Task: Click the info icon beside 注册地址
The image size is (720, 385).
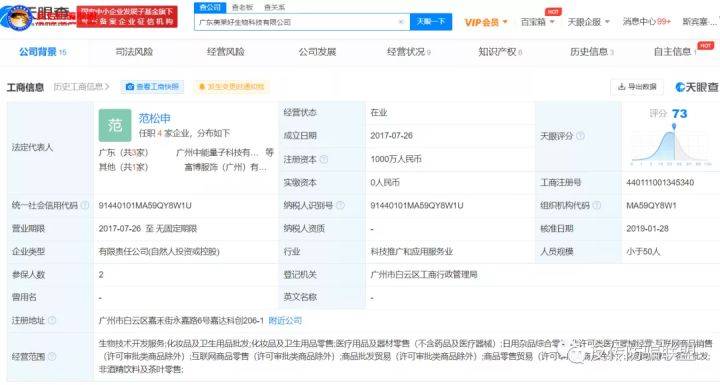Action: click(x=52, y=320)
